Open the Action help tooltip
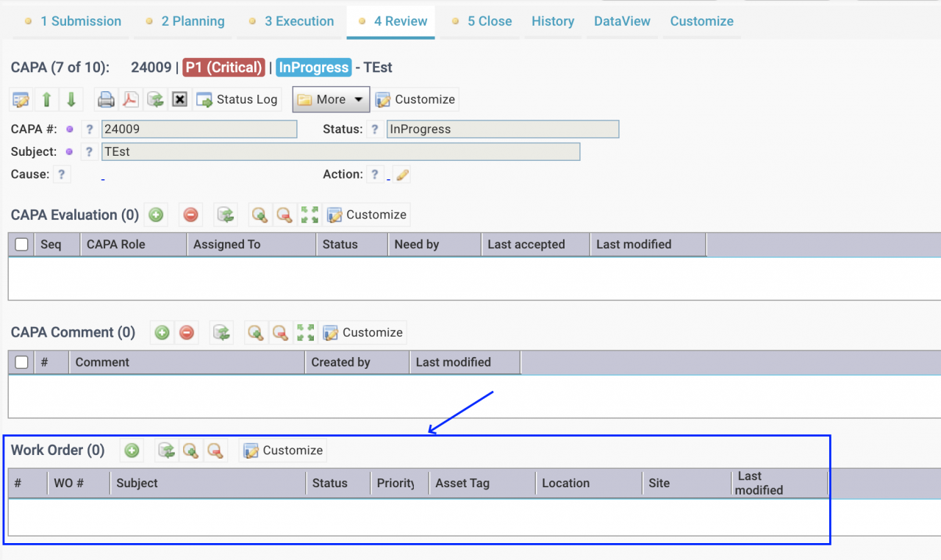Screen dimensions: 941x560 pos(375,174)
